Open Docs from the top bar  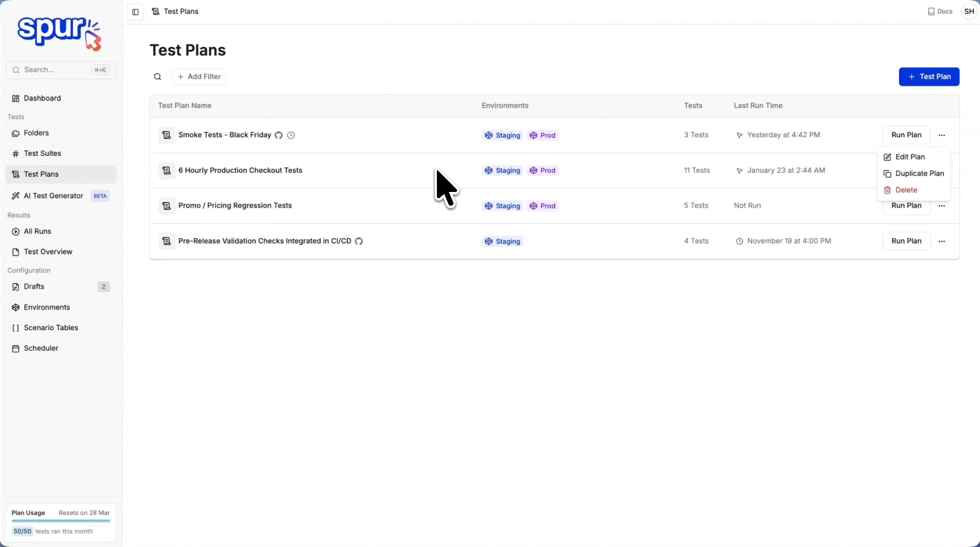pos(940,11)
